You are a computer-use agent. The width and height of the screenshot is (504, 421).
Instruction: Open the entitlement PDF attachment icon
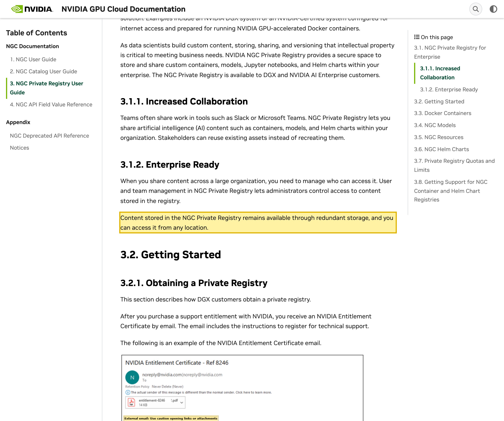pos(131,402)
